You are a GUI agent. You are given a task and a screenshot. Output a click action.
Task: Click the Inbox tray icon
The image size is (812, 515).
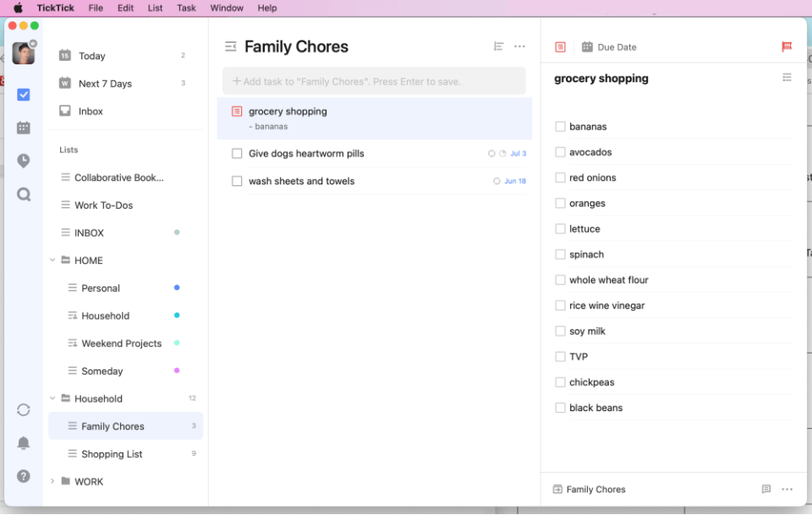click(65, 111)
